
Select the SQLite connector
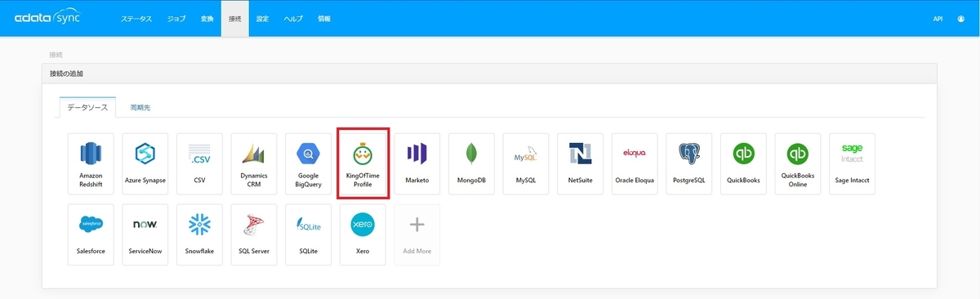(x=308, y=234)
